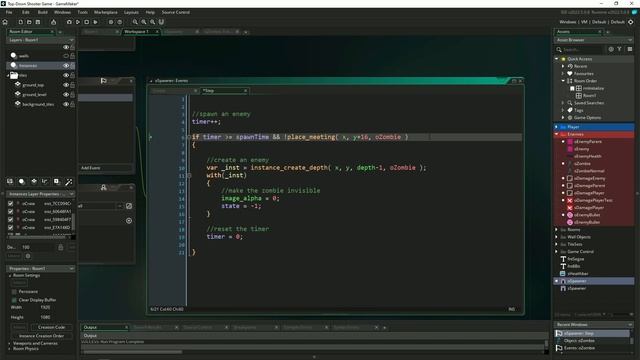Create a new background layer icon
640x360 pixels.
tap(10, 181)
